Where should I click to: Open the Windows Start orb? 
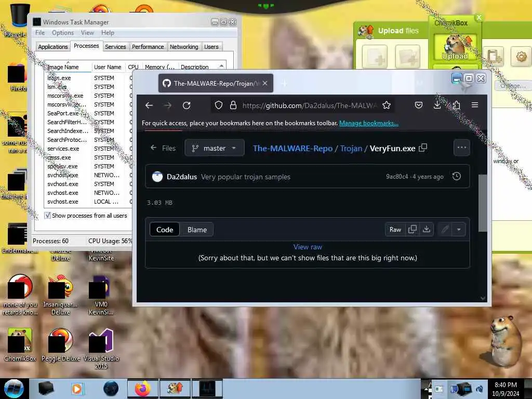click(14, 389)
